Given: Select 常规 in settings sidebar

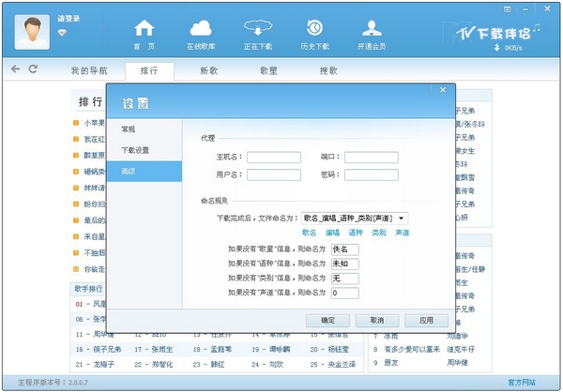Looking at the screenshot, I should (x=128, y=128).
